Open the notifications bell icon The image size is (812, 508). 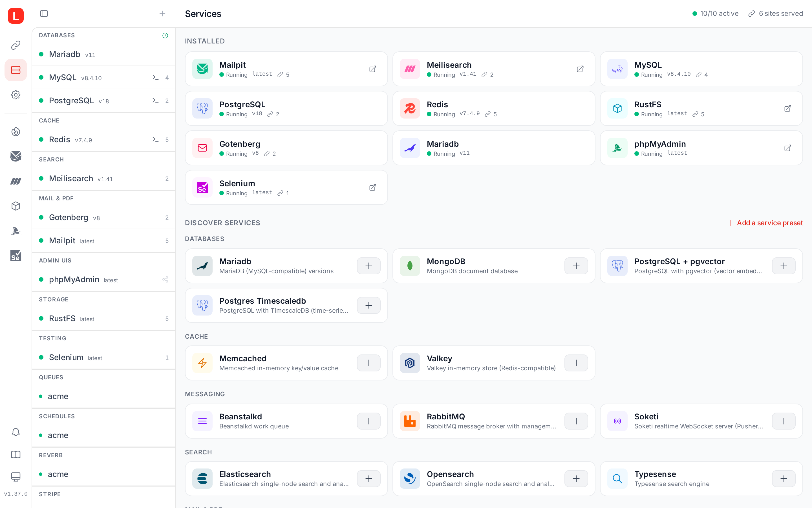point(16,432)
